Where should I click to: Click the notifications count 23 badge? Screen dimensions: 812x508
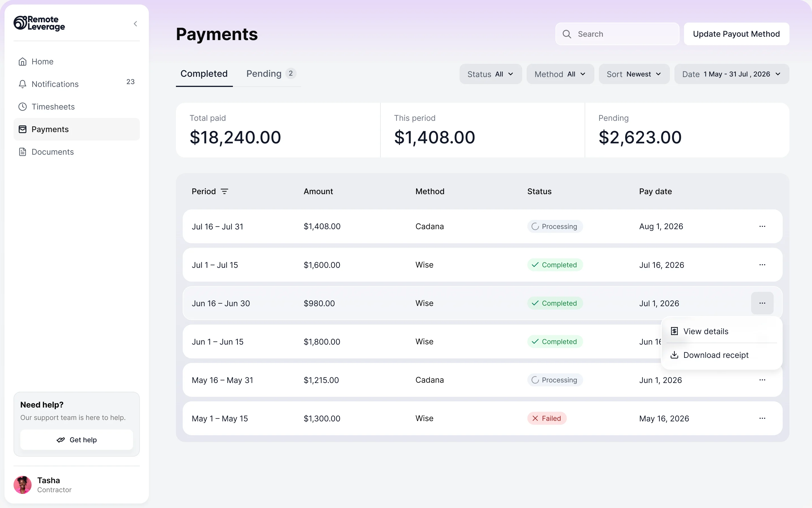tap(130, 82)
